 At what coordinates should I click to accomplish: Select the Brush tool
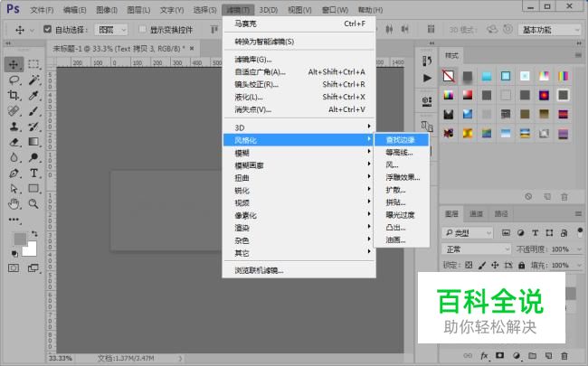pyautogui.click(x=33, y=111)
